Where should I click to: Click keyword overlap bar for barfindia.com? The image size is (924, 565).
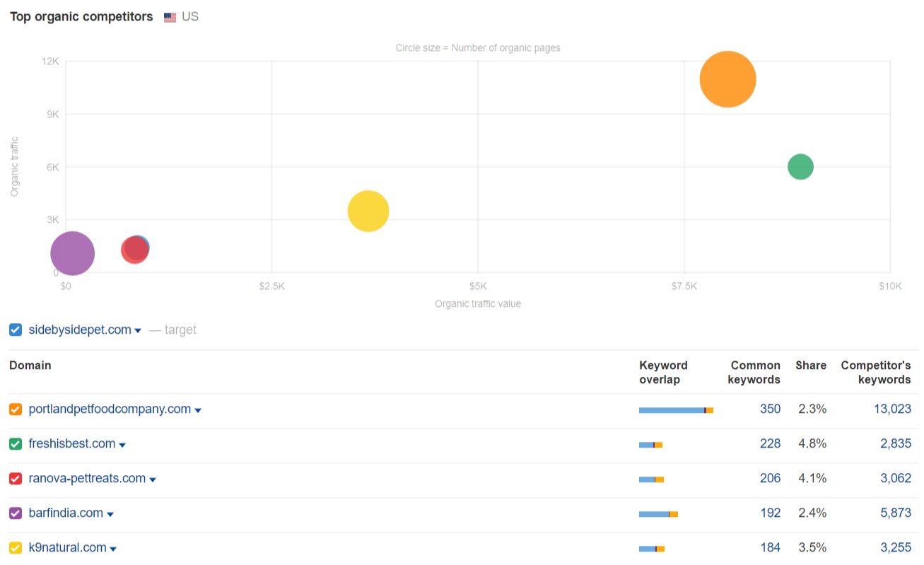coord(657,514)
